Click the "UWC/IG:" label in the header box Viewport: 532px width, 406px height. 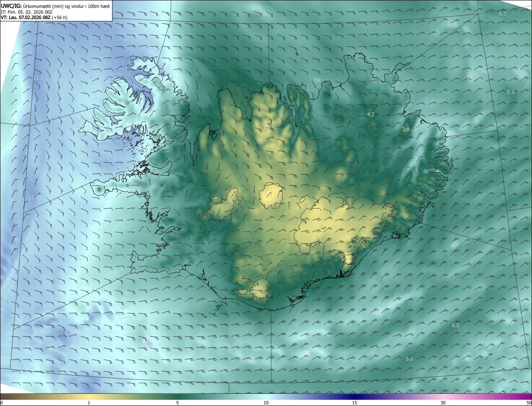point(11,6)
